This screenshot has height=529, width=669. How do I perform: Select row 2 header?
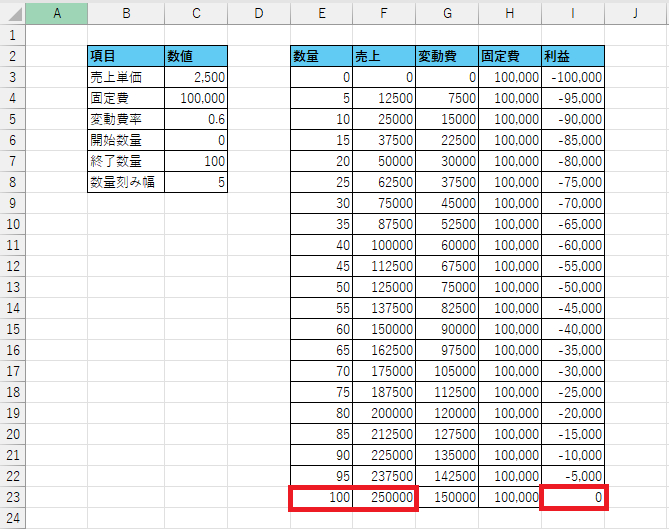pyautogui.click(x=13, y=56)
